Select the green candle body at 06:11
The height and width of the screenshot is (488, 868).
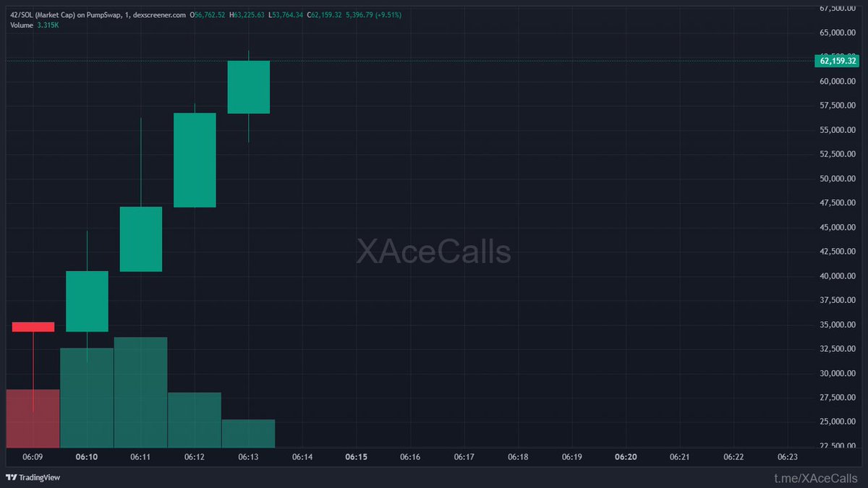(x=140, y=239)
